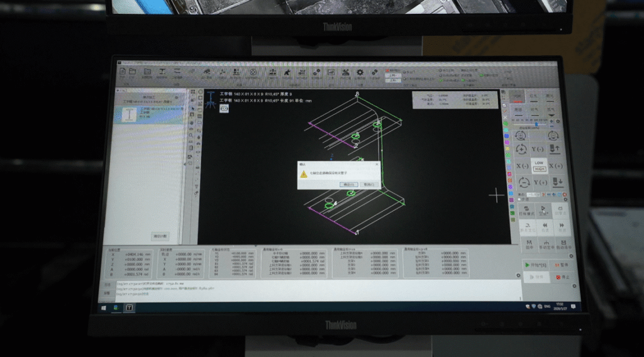This screenshot has height=357, width=644.
Task: Click the rotate minus circular arrow button
Action: coord(524,182)
